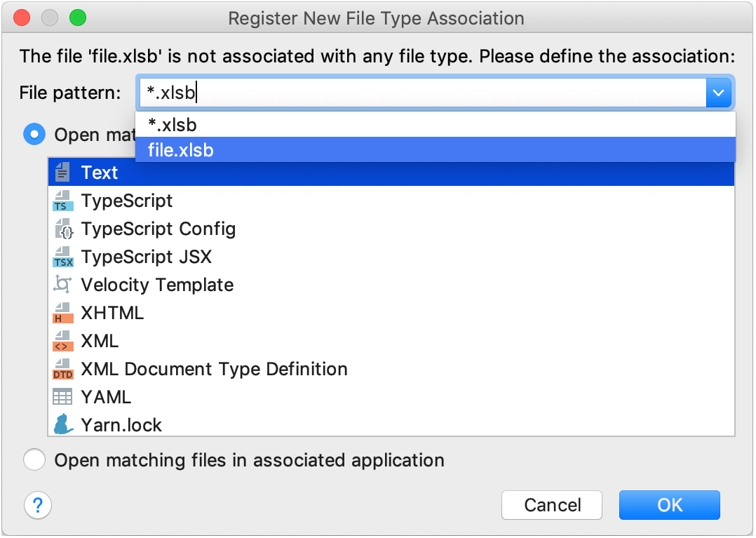Click the TypeScript JSX icon
756x538 pixels.
62,257
